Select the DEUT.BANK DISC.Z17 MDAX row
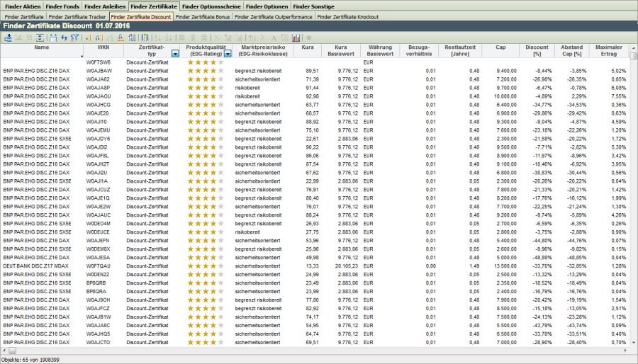The height and width of the screenshot is (364, 638). tap(37, 266)
